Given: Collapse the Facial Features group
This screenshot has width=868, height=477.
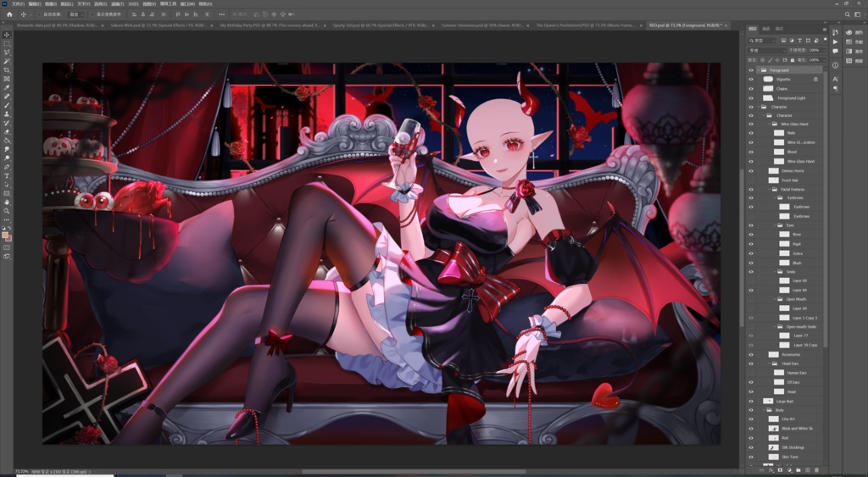Looking at the screenshot, I should pyautogui.click(x=770, y=189).
